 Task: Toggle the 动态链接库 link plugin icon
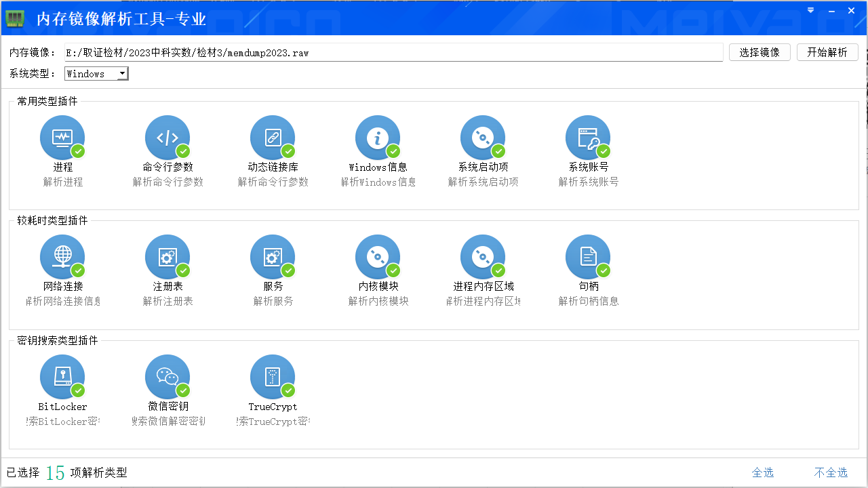(273, 138)
